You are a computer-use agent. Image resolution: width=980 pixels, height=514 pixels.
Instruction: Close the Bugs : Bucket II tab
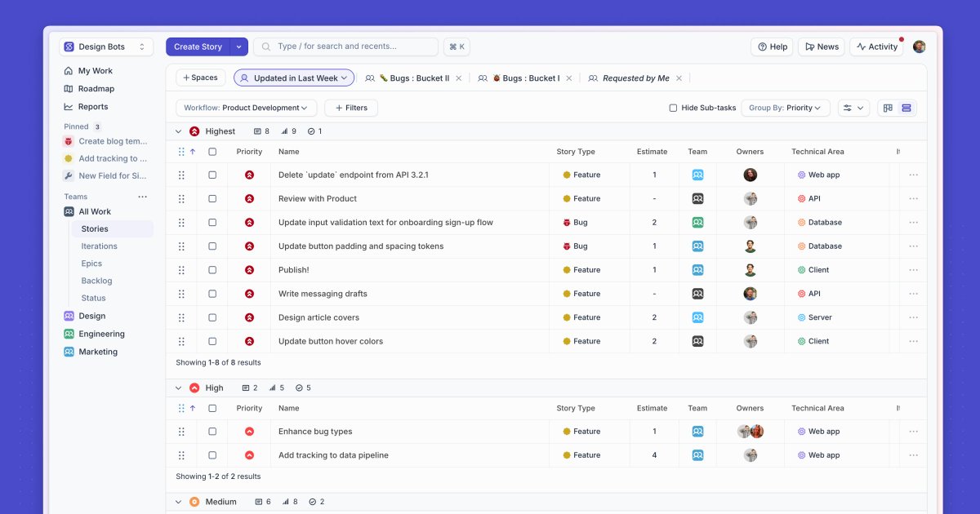(458, 78)
